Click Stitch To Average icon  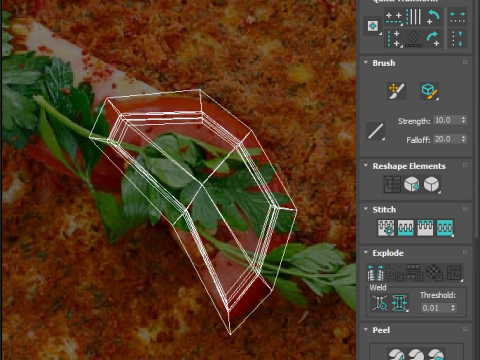(406, 228)
